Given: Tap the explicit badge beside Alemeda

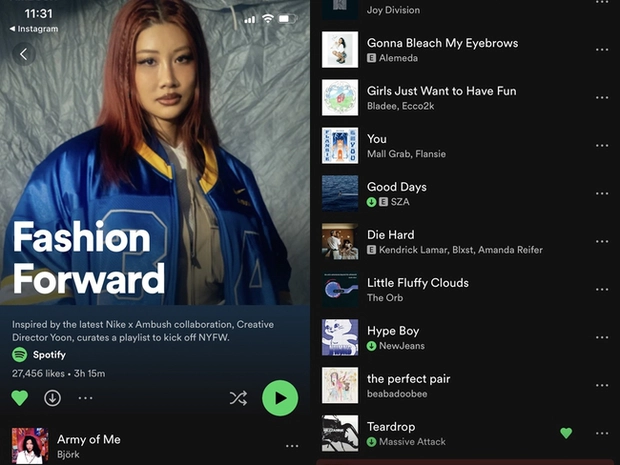Looking at the screenshot, I should (x=371, y=58).
